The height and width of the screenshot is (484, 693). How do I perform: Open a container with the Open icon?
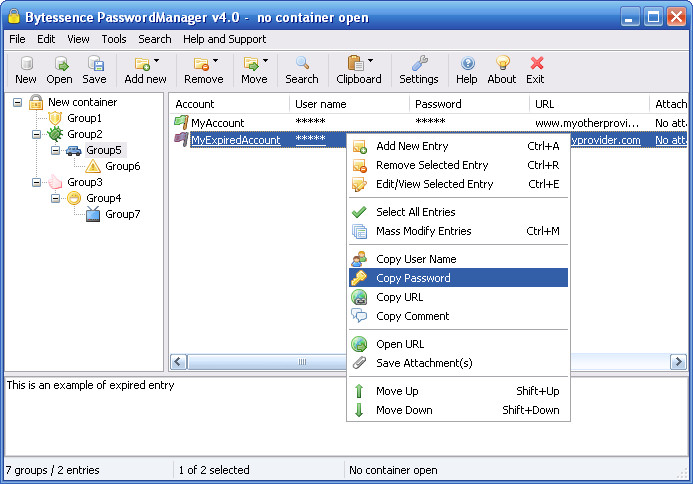click(x=61, y=64)
